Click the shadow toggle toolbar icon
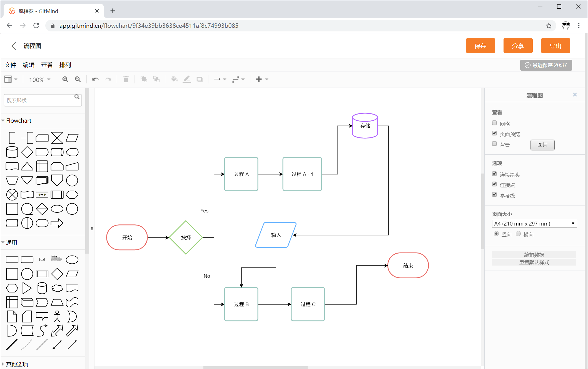 [200, 80]
